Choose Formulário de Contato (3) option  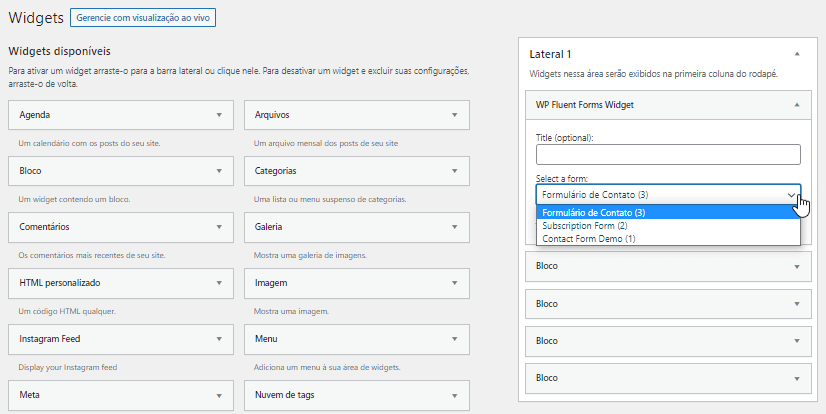pos(593,213)
